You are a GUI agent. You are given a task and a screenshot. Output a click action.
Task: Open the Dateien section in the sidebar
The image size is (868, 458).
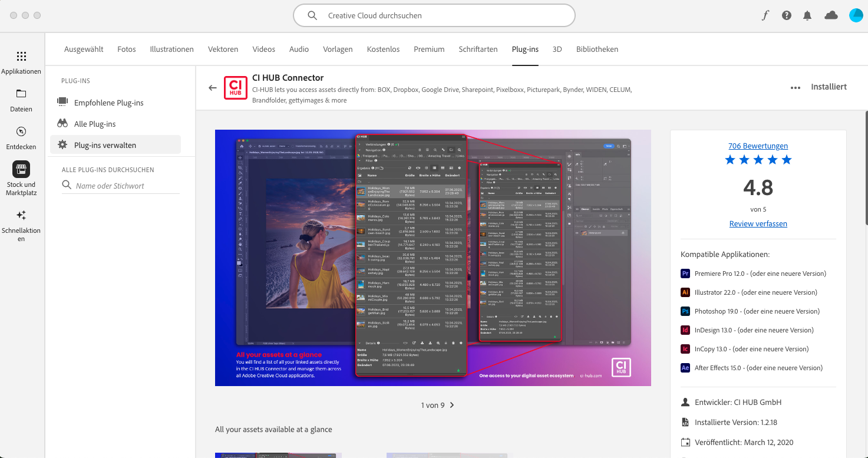21,98
